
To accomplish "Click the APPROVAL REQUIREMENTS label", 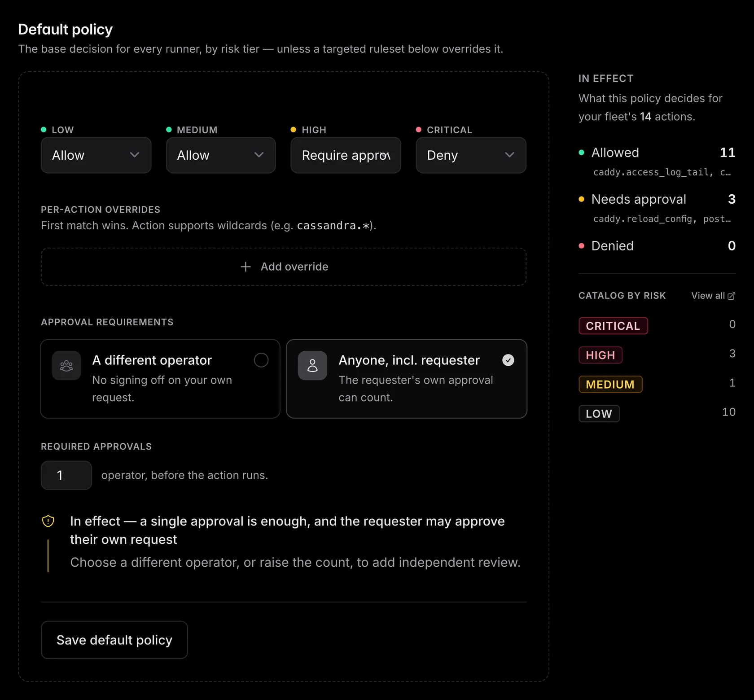I will 107,322.
